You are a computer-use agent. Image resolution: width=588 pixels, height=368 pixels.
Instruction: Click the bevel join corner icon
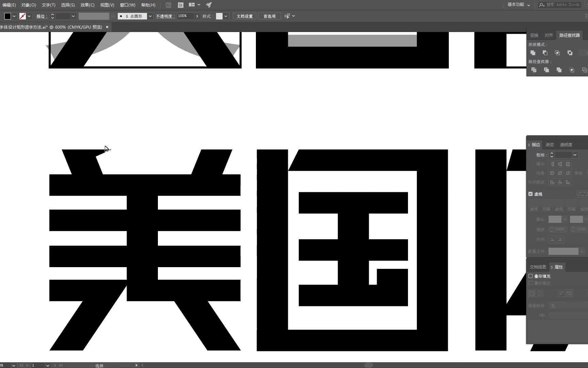[x=568, y=173]
